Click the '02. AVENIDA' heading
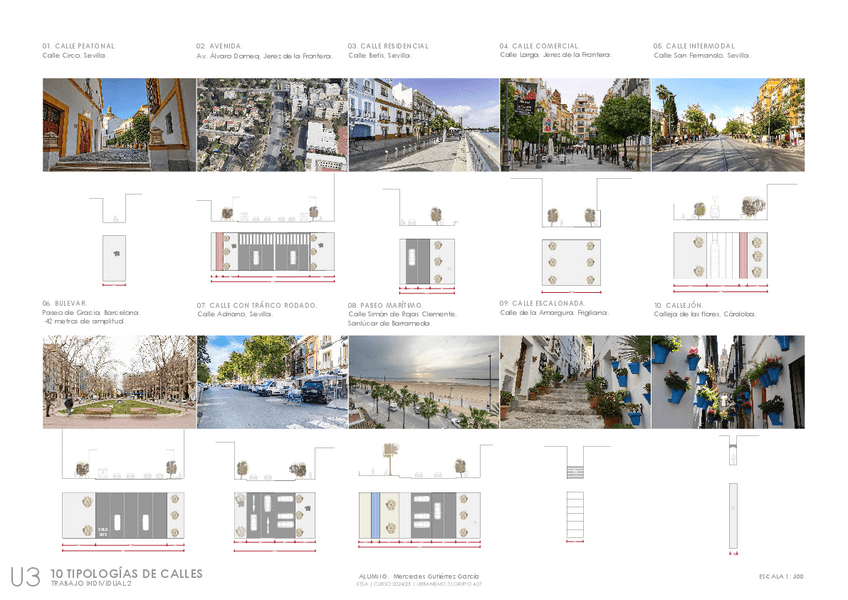The height and width of the screenshot is (600, 848). click(219, 46)
